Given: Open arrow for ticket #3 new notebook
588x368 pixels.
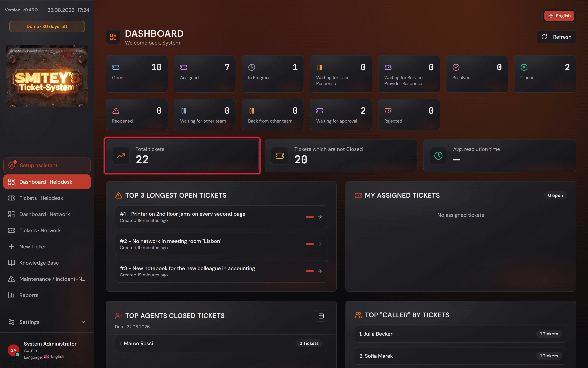Looking at the screenshot, I should coord(320,271).
